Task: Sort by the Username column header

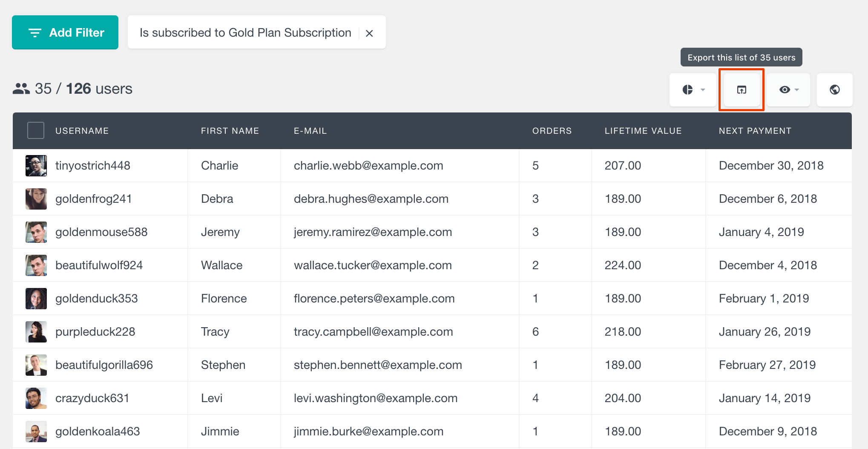Action: point(82,131)
